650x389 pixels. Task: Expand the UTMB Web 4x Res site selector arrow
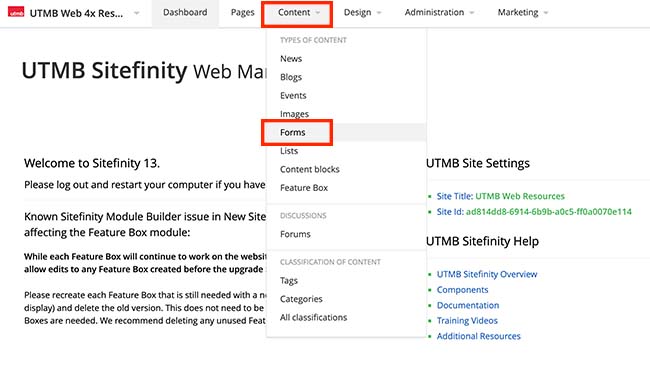pyautogui.click(x=136, y=13)
